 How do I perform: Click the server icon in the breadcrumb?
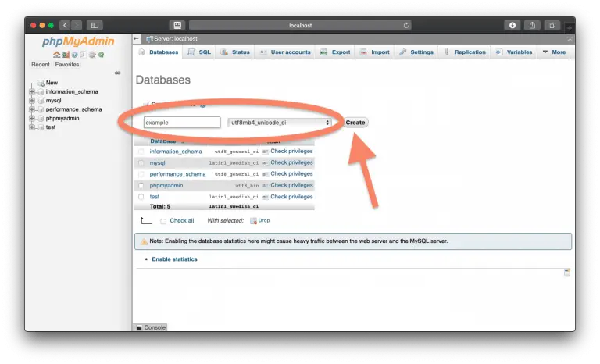150,38
